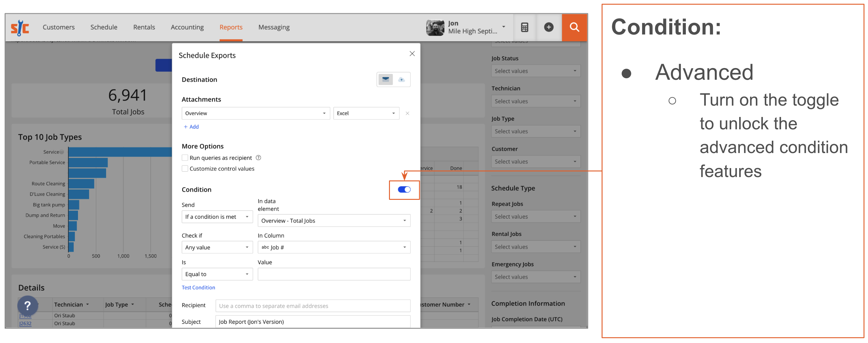Select the email destination icon
Screen dimensions: 868x343
[386, 79]
